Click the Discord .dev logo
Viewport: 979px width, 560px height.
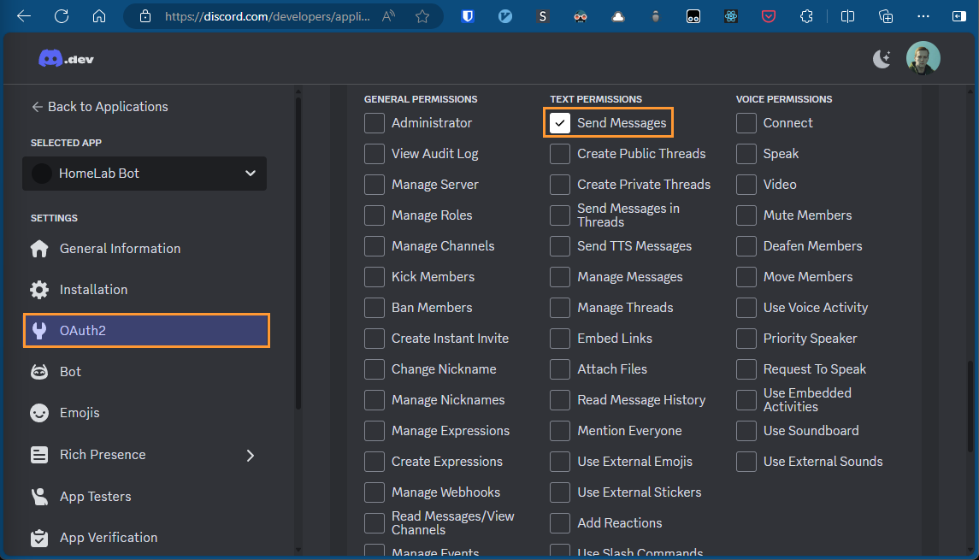pyautogui.click(x=66, y=59)
